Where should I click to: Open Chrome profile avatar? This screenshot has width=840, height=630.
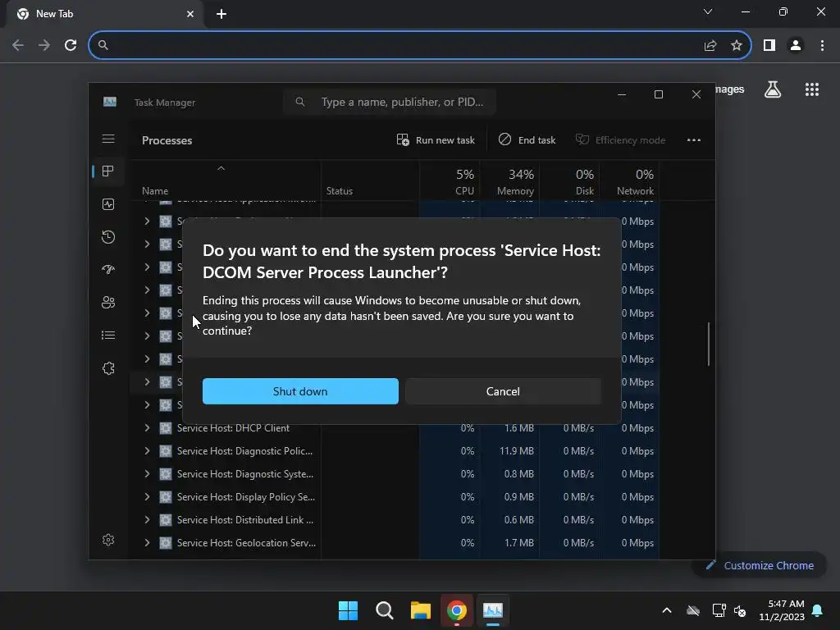coord(796,45)
